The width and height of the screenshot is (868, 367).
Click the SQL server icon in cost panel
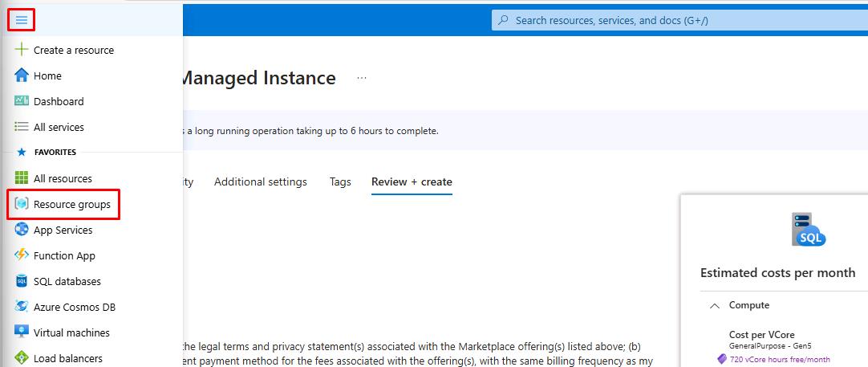(808, 229)
